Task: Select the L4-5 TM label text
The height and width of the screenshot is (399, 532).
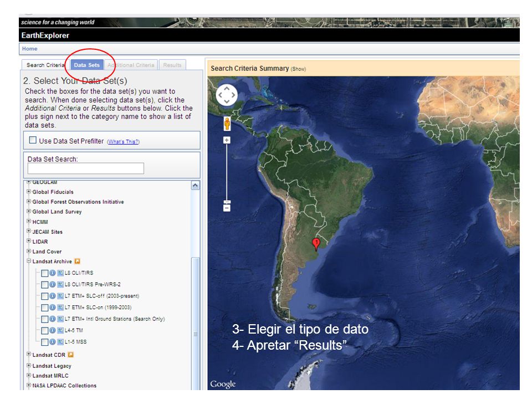Action: click(x=74, y=330)
